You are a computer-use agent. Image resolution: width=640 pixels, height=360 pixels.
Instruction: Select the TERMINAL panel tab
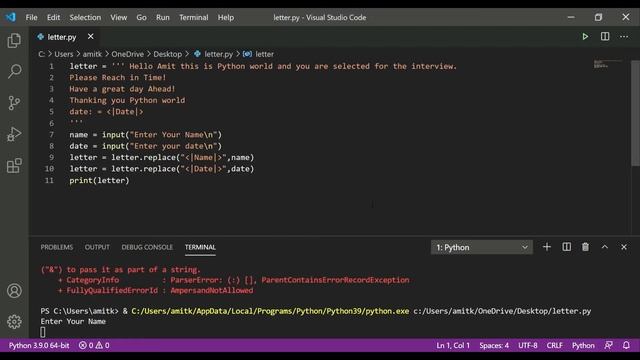point(200,247)
